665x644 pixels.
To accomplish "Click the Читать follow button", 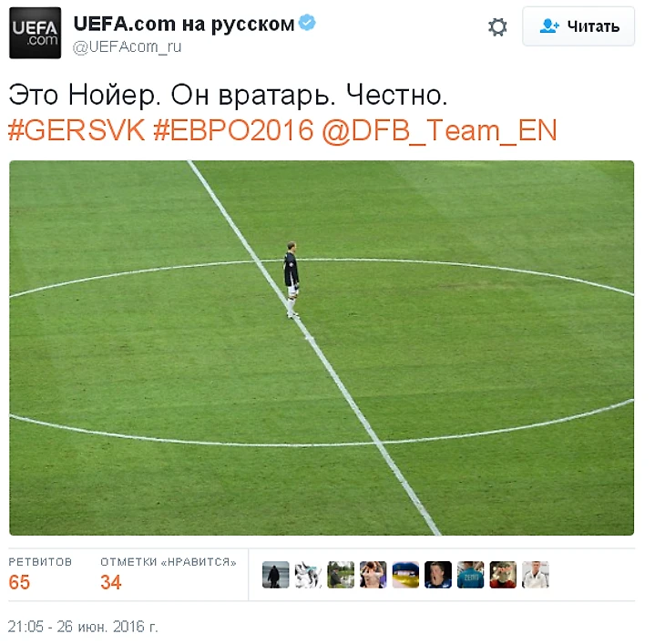I will pos(578,26).
